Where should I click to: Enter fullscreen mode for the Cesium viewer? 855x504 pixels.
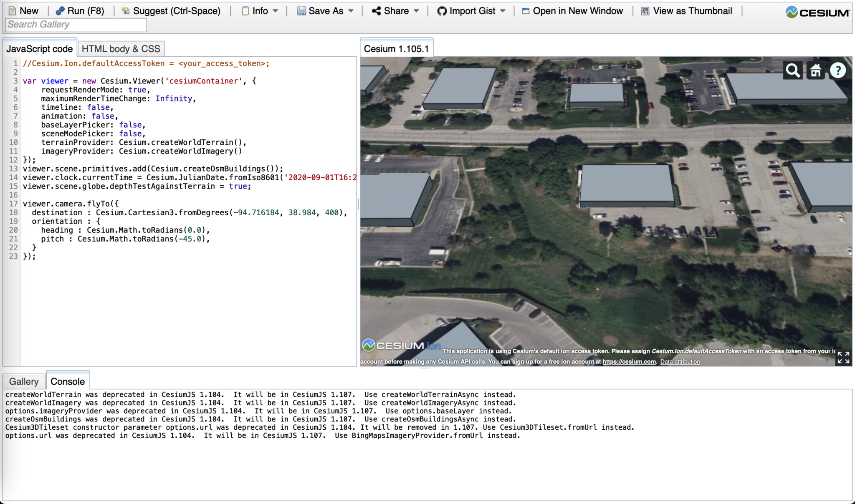tap(844, 357)
